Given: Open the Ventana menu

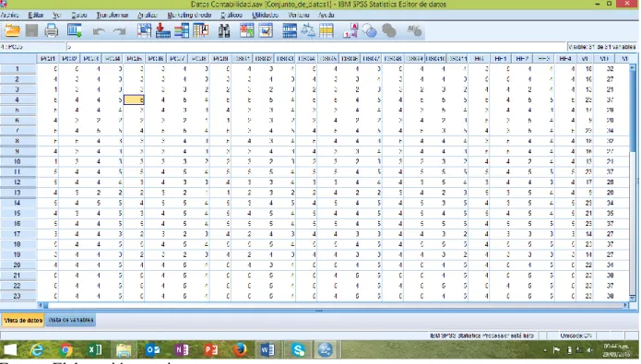Looking at the screenshot, I should (299, 15).
